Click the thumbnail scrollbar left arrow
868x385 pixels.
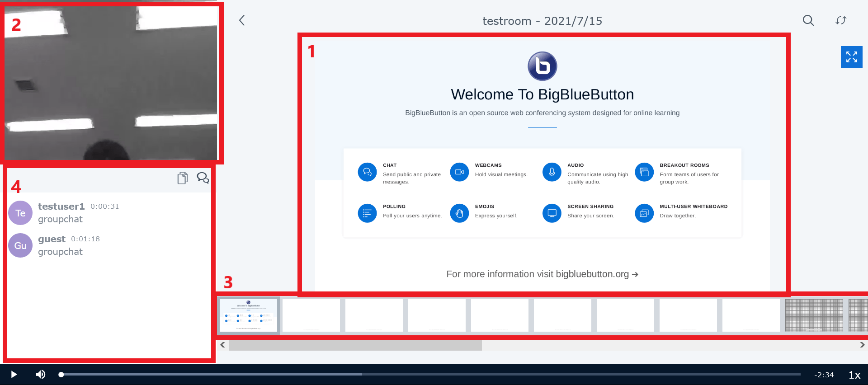point(222,345)
